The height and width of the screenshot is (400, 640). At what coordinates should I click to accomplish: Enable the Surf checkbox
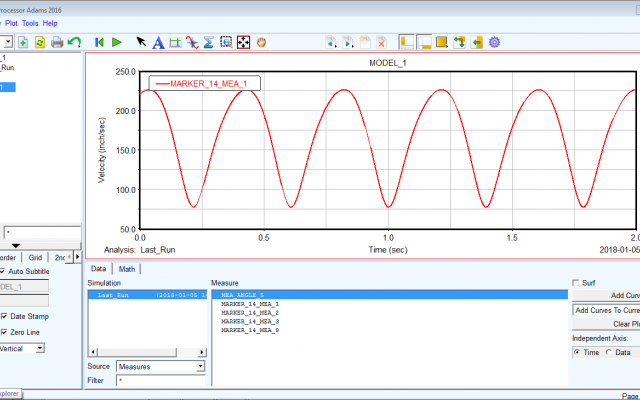576,283
